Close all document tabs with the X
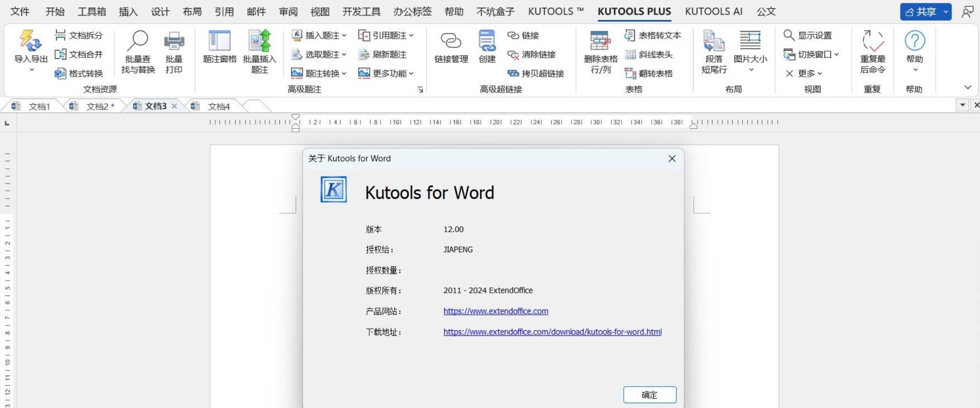The height and width of the screenshot is (408, 980). 976,105
